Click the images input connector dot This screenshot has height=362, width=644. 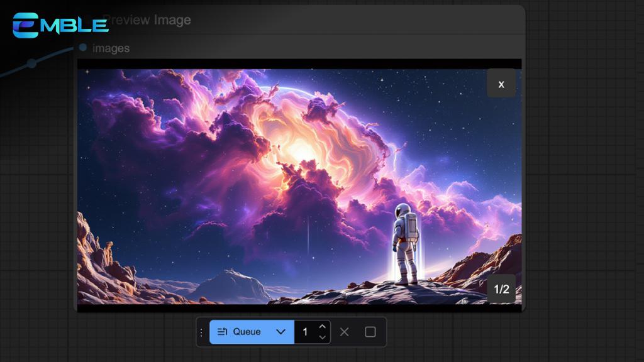pos(83,48)
